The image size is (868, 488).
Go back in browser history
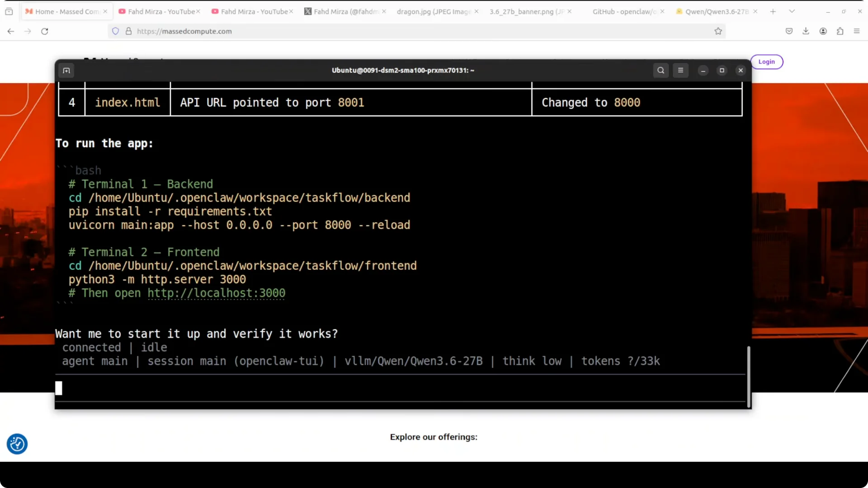(x=11, y=31)
